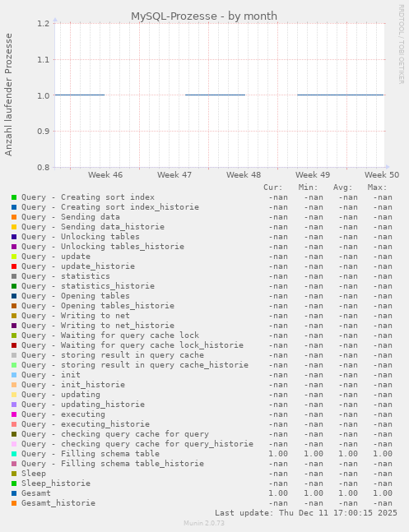The width and height of the screenshot is (409, 532).
Task: Click the 'Max:' column header
Action: [x=378, y=187]
